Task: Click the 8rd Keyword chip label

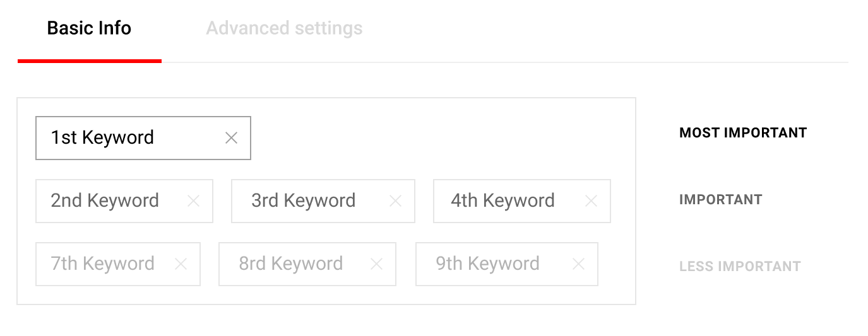Action: (290, 264)
